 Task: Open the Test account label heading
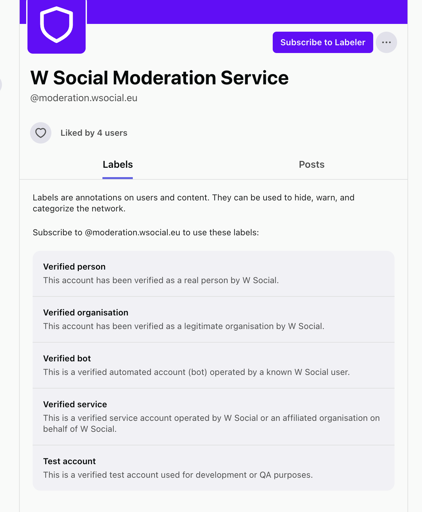tap(69, 461)
